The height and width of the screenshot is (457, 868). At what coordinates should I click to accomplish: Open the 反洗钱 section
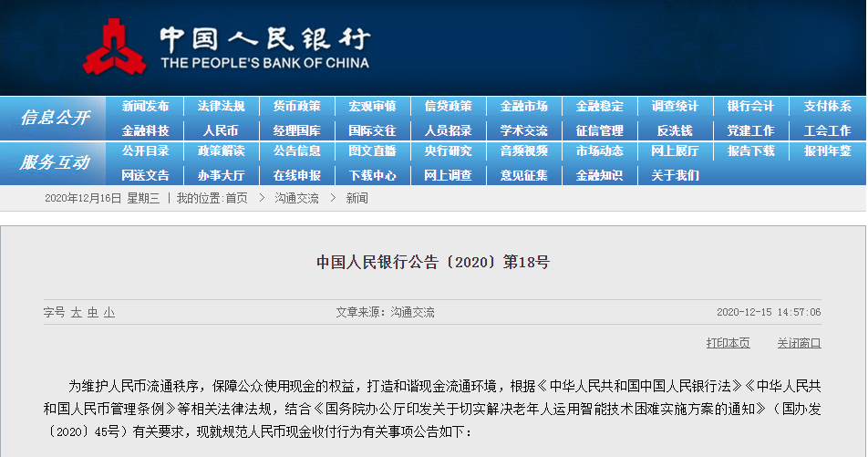(x=675, y=130)
